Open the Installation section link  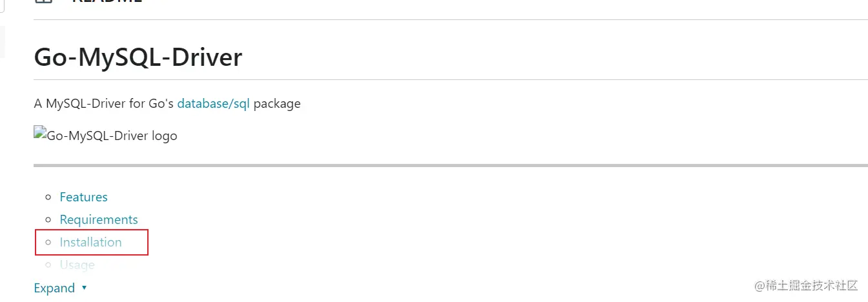[x=90, y=242]
